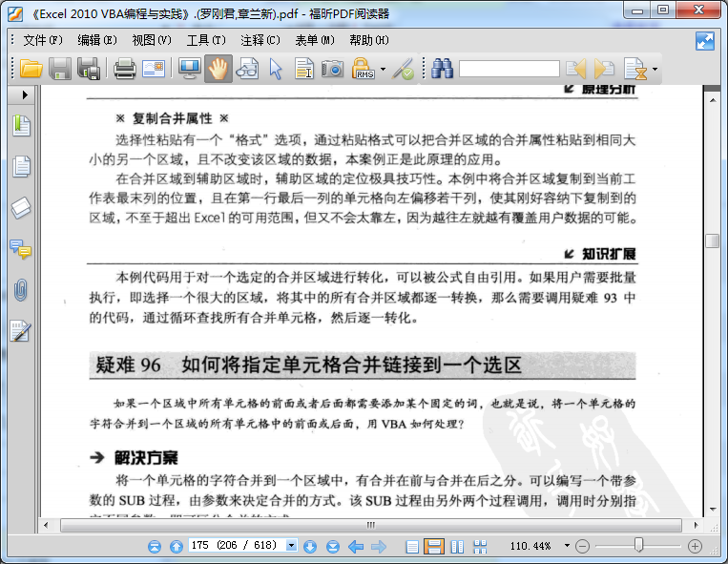Open the Comments sidebar panel
This screenshot has height=564, width=728.
click(x=20, y=249)
